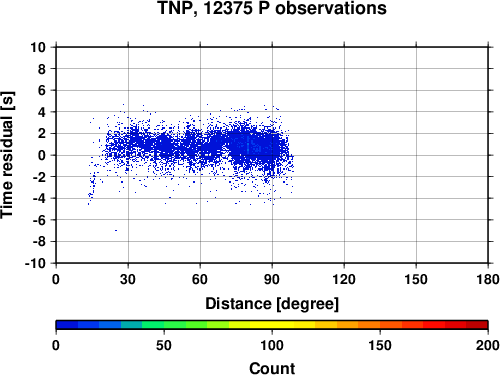The height and width of the screenshot is (375, 500).
Task: Click the plot title 'TNP, 12375 P observations'
Action: 272,8
